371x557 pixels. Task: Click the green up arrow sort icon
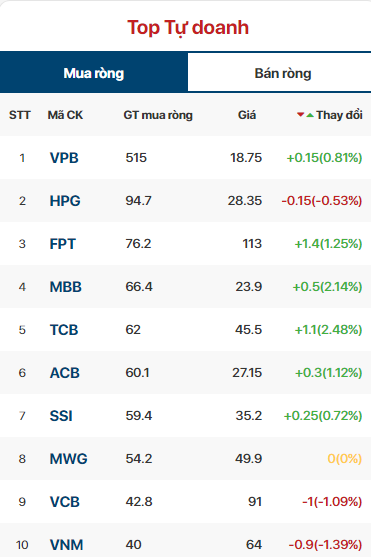(x=310, y=115)
